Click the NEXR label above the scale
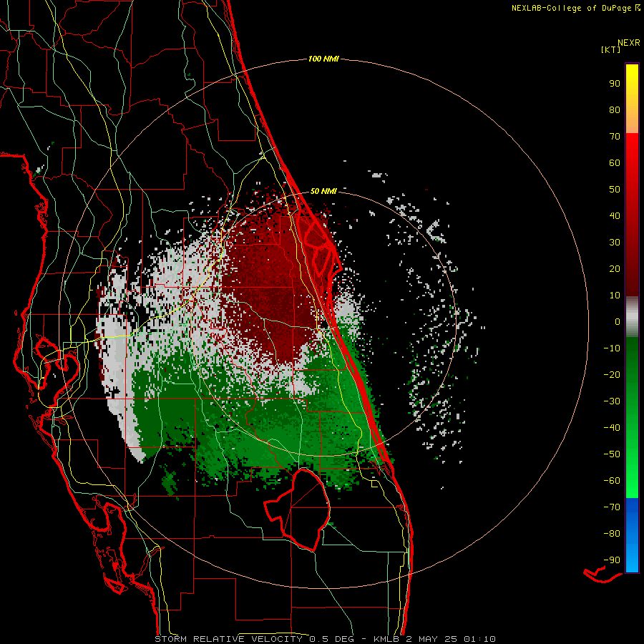 click(629, 42)
